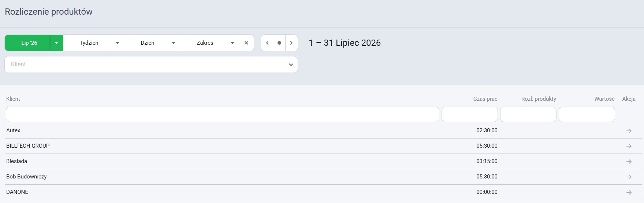The height and width of the screenshot is (203, 644).
Task: Go to previous period with left chevron
Action: pos(267,43)
